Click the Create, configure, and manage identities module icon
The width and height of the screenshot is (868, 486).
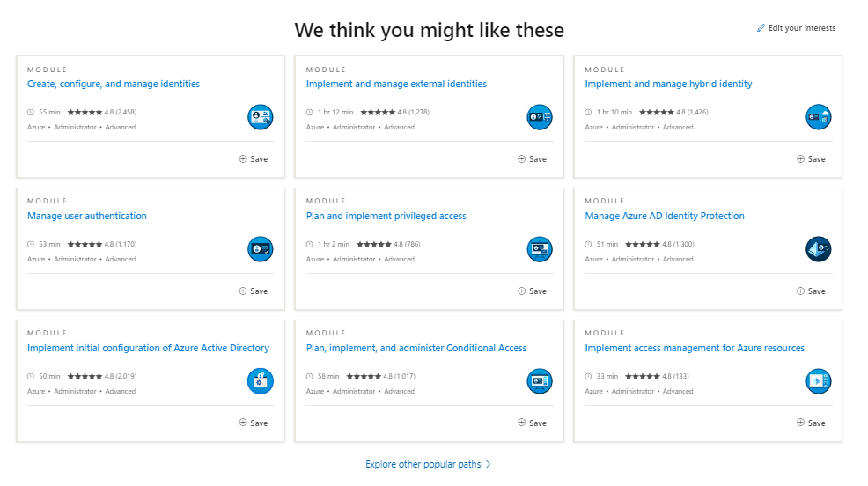pyautogui.click(x=260, y=117)
